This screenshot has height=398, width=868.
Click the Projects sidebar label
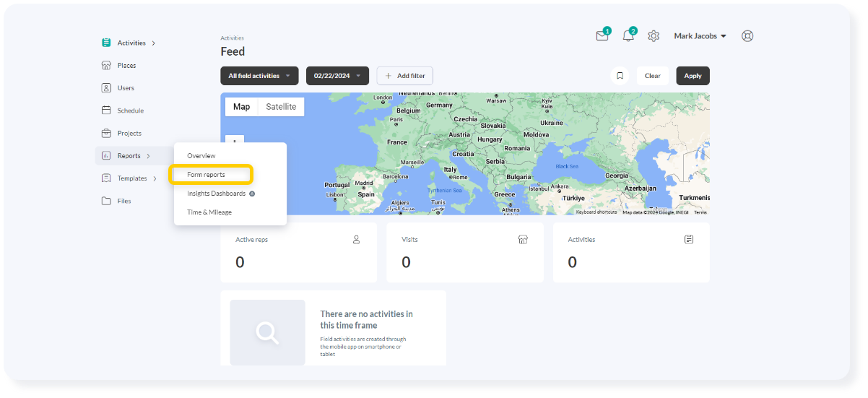click(x=130, y=134)
